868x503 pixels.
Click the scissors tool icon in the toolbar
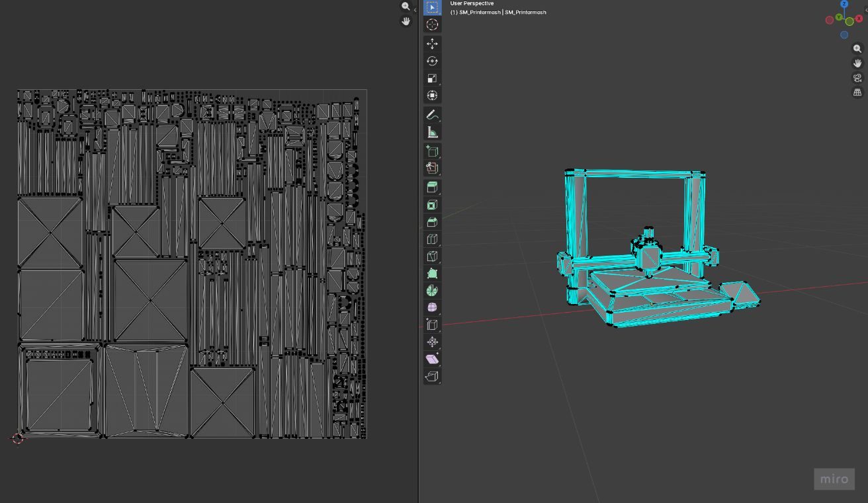432,168
